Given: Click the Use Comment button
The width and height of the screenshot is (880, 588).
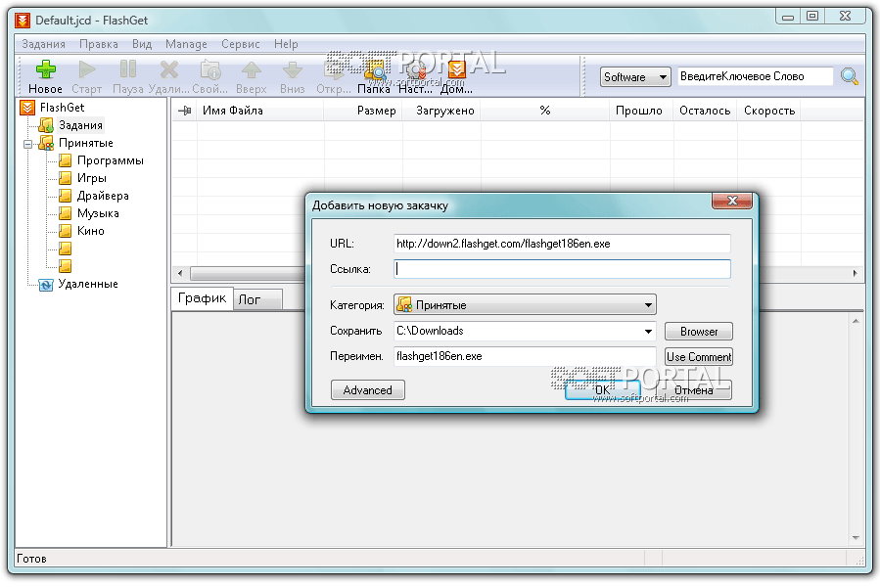Looking at the screenshot, I should (x=699, y=357).
